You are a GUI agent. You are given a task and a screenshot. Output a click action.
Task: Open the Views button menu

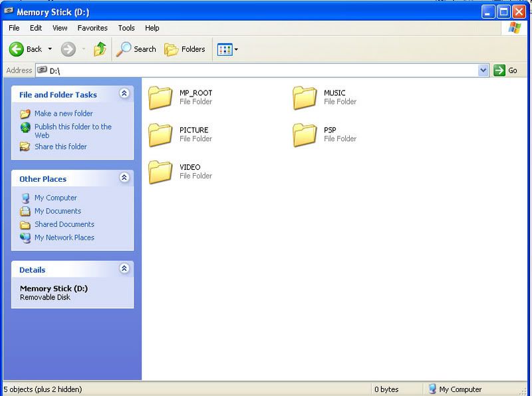[227, 50]
